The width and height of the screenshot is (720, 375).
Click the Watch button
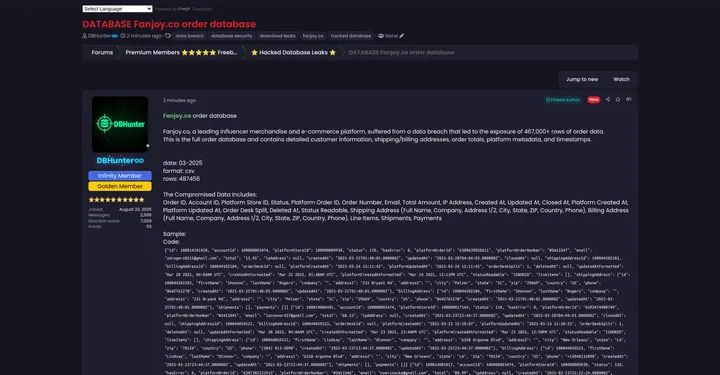[621, 79]
